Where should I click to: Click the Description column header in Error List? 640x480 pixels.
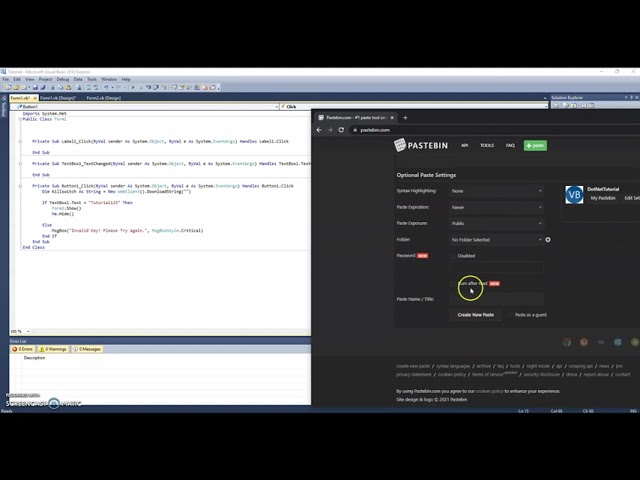point(34,358)
